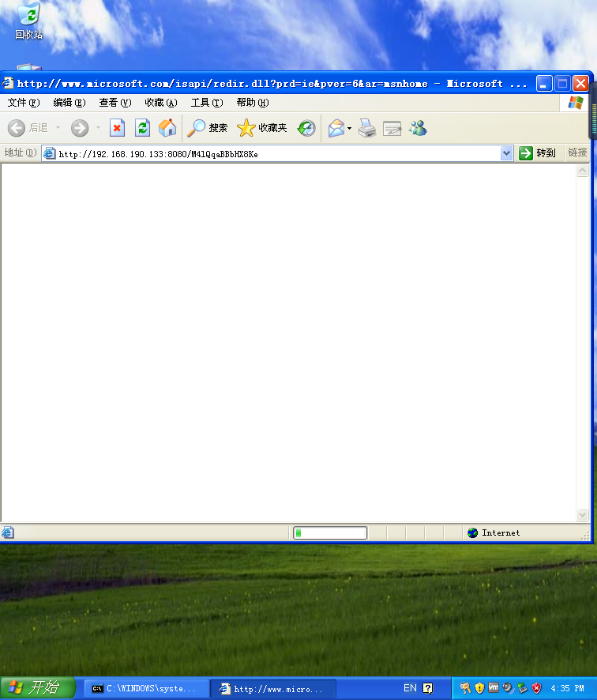Click the Mail envelope icon
This screenshot has height=700, width=597.
336,128
